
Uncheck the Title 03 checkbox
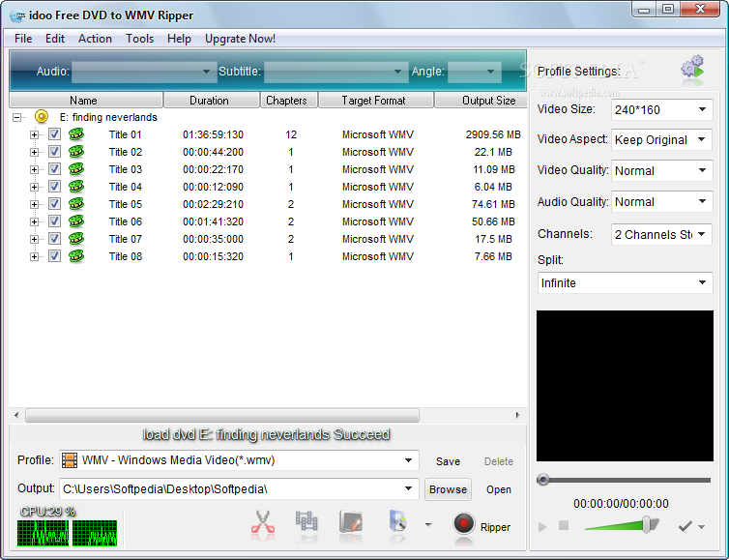(x=54, y=169)
